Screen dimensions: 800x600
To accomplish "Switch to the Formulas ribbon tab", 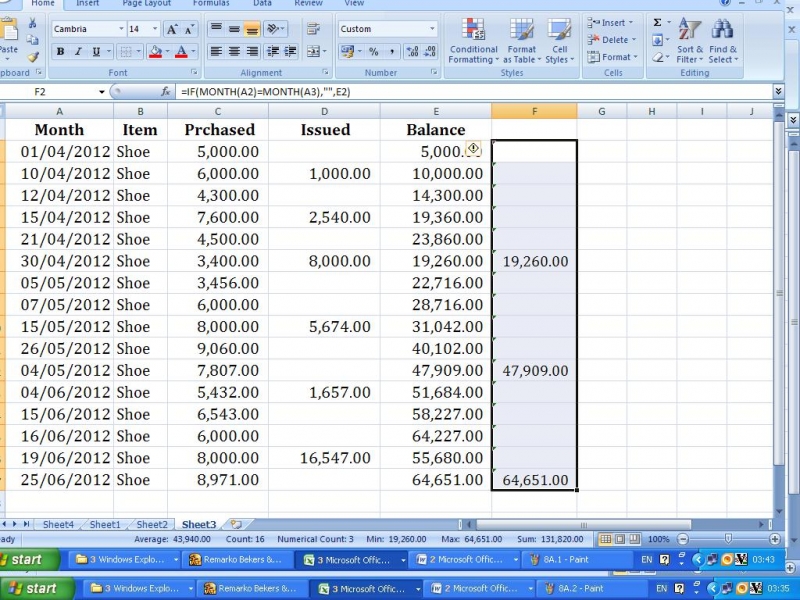I will pos(210,4).
